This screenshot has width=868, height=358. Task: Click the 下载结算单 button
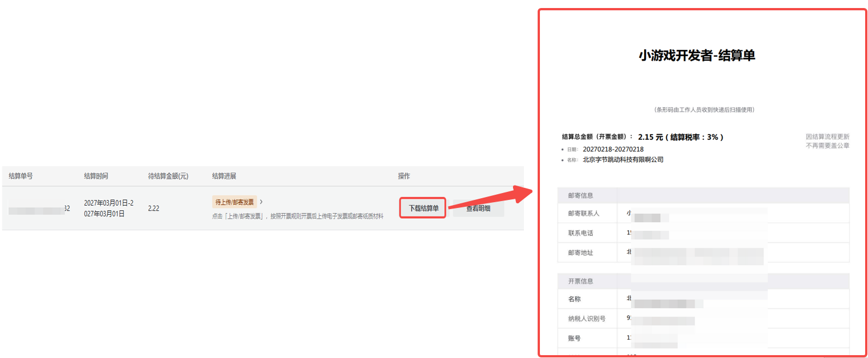423,208
